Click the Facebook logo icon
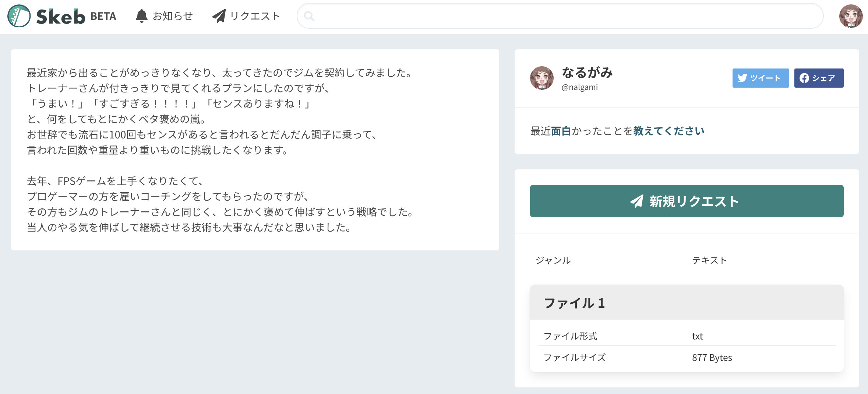Image resolution: width=868 pixels, height=394 pixels. (x=804, y=78)
